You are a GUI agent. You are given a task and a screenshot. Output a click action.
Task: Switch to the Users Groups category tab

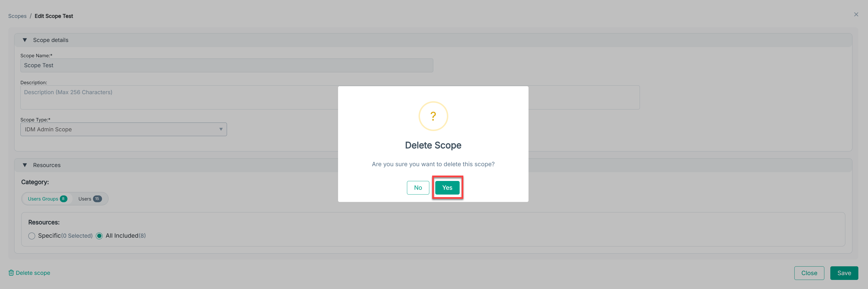[x=43, y=199]
